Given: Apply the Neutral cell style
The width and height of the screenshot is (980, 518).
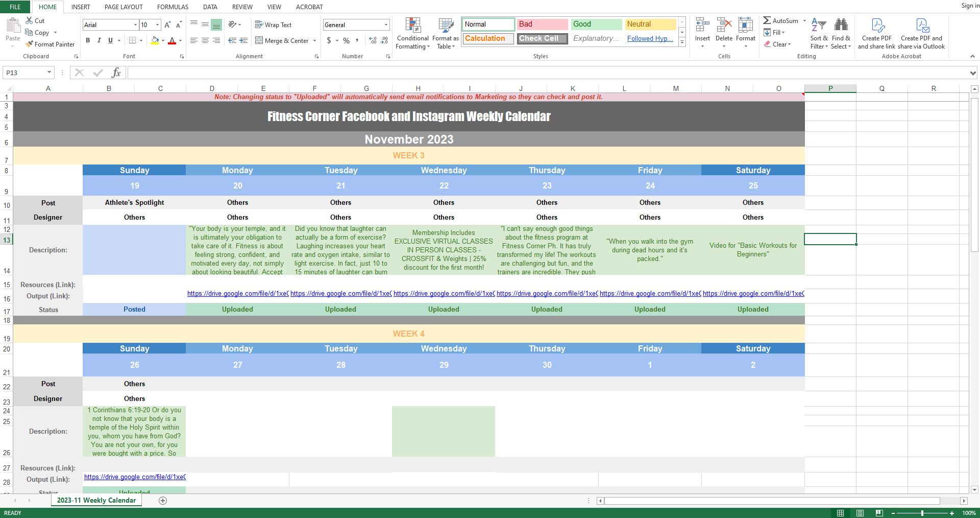Looking at the screenshot, I should [650, 24].
